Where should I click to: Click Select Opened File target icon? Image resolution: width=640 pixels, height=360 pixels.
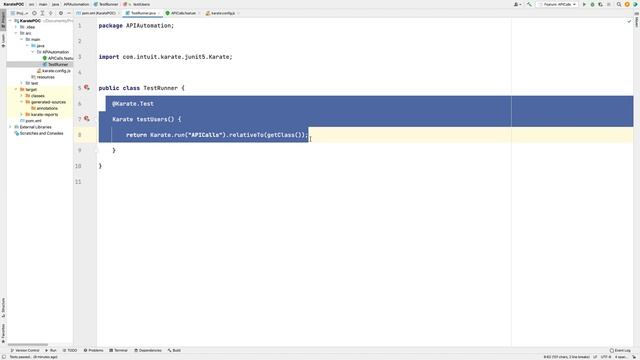tap(34, 13)
